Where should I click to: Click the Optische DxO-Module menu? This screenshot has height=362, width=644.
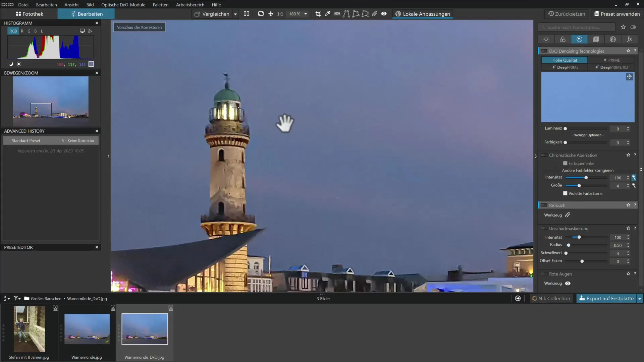(123, 4)
